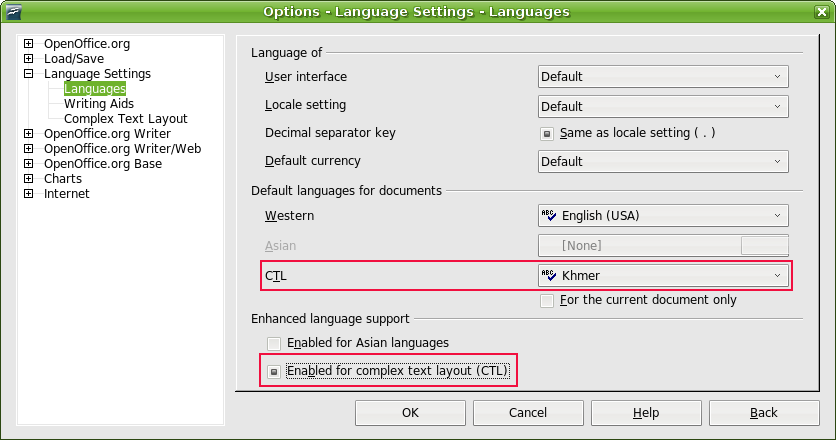This screenshot has height=440, width=836.
Task: Expand the OpenOffice.org Writer/Web node
Action: coord(29,148)
